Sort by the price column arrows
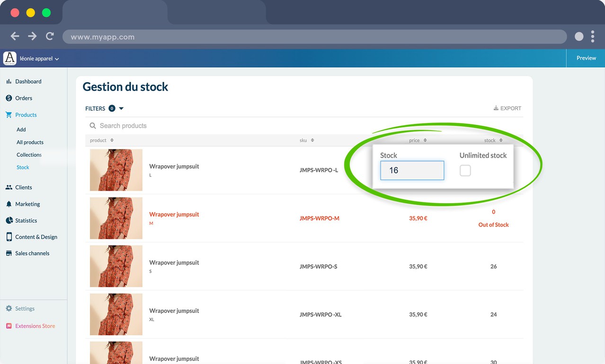The height and width of the screenshot is (364, 605). (425, 140)
